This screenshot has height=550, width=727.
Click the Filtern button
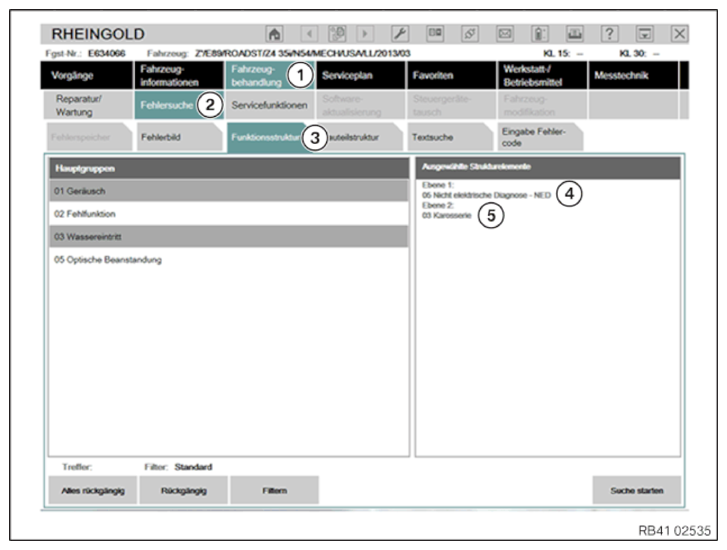click(x=274, y=490)
